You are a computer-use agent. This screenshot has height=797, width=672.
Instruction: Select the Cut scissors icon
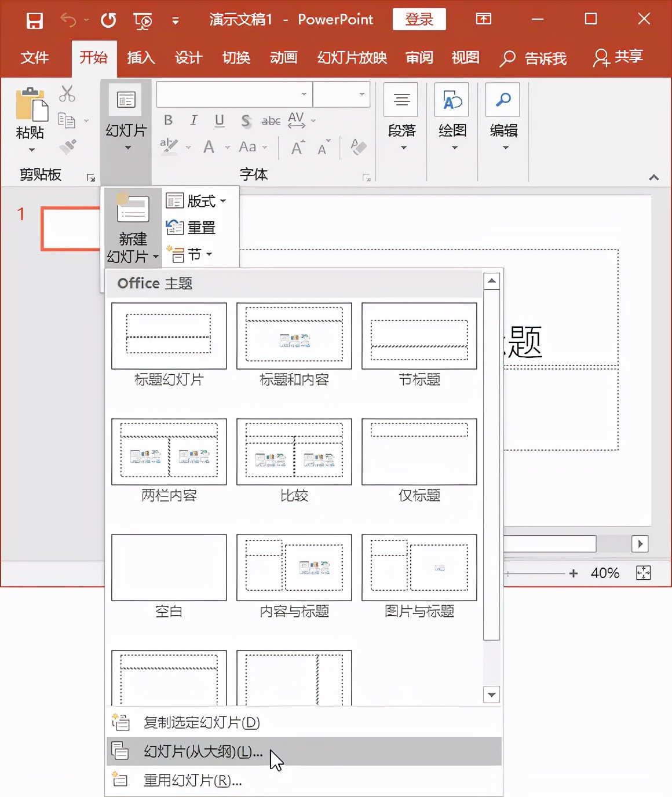(x=66, y=94)
